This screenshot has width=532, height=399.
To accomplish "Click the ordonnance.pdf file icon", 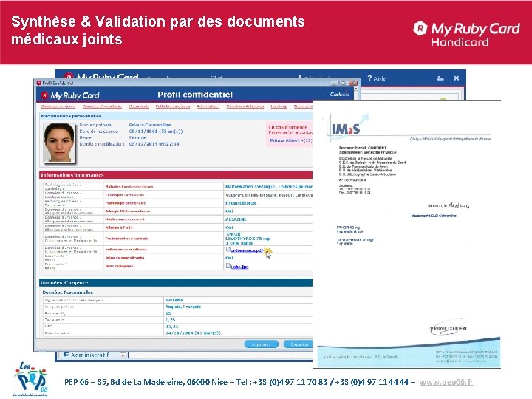I will 228,250.
